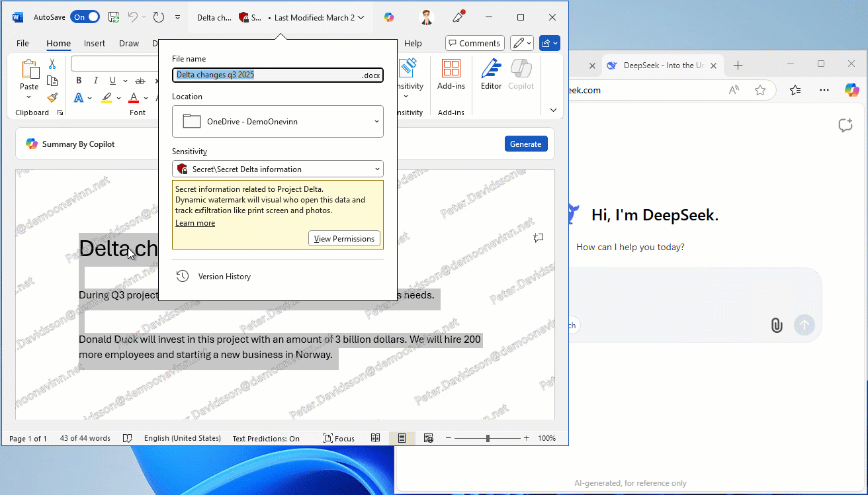Expand the font color dropdown arrow
This screenshot has width=868, height=495.
147,98
